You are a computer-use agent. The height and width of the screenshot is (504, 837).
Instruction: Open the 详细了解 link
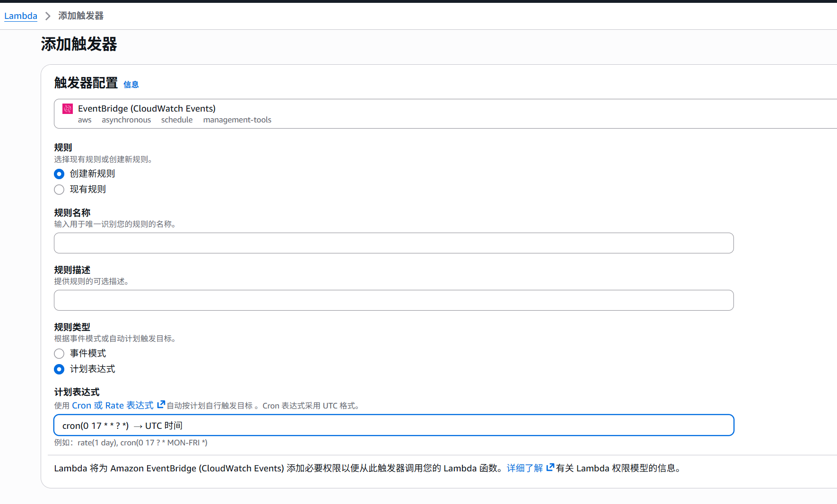(x=525, y=468)
